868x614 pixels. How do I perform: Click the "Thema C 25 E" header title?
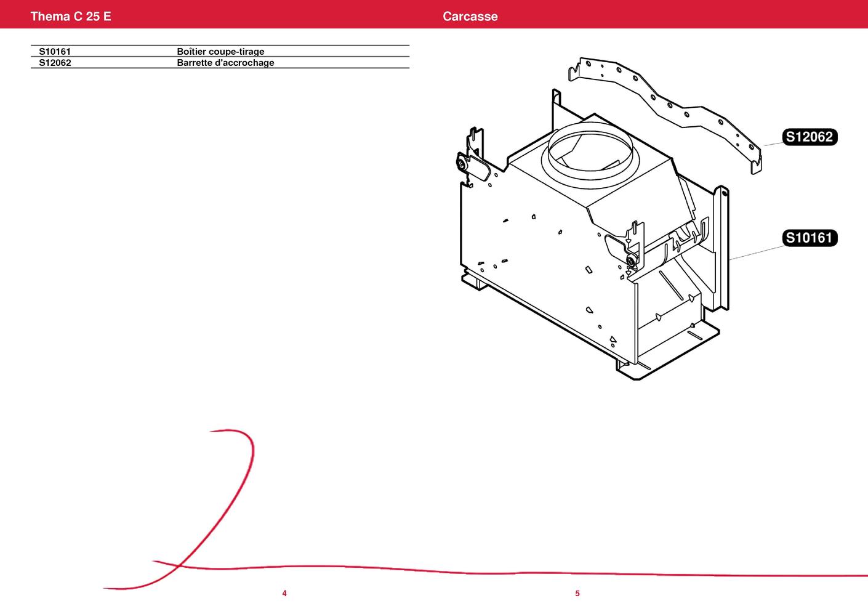click(x=71, y=16)
